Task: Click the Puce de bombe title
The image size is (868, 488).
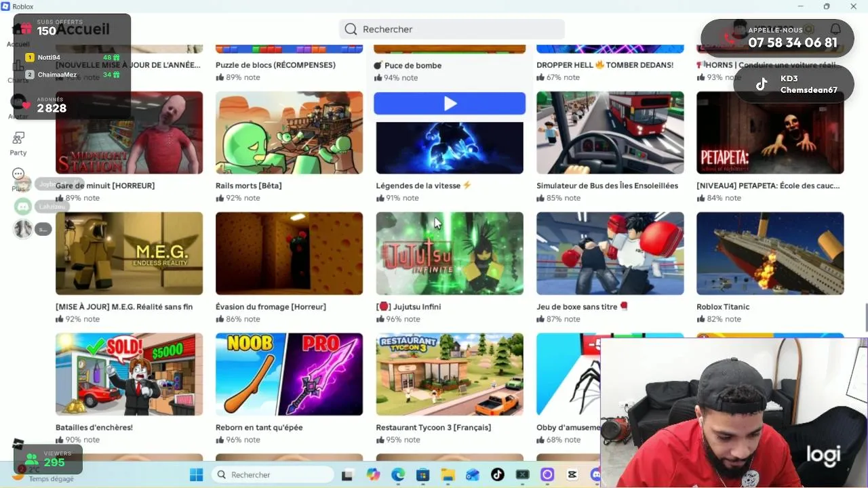Action: [408, 66]
